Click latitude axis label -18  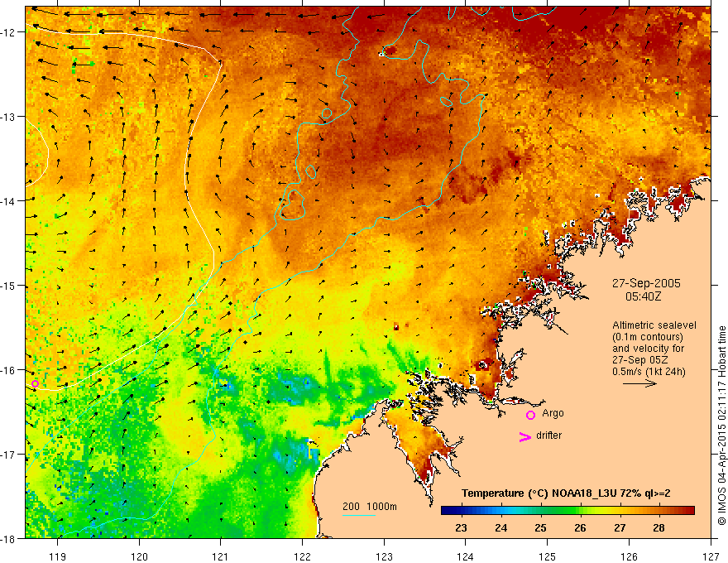point(8,539)
